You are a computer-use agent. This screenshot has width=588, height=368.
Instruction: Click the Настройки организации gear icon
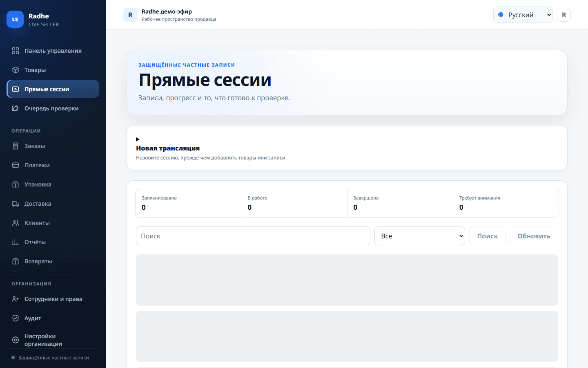[16, 340]
